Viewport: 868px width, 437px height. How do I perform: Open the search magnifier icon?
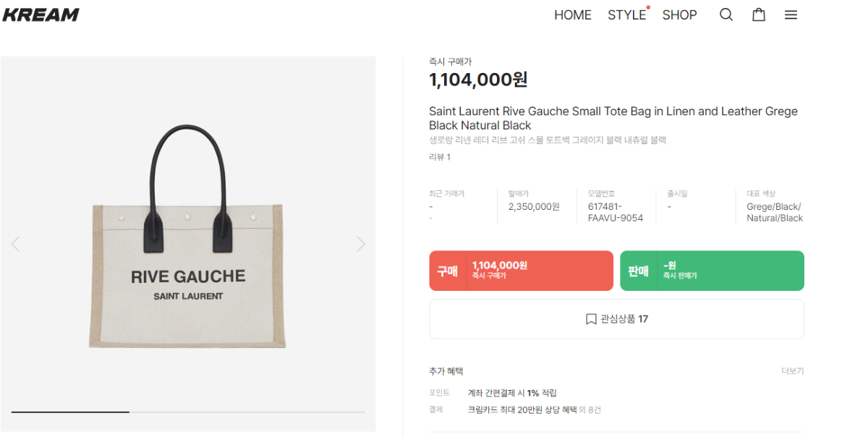tap(726, 14)
